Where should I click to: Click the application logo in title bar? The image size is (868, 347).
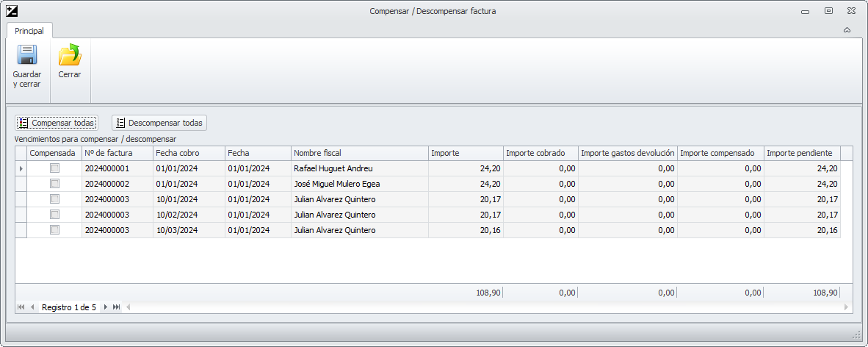point(11,11)
